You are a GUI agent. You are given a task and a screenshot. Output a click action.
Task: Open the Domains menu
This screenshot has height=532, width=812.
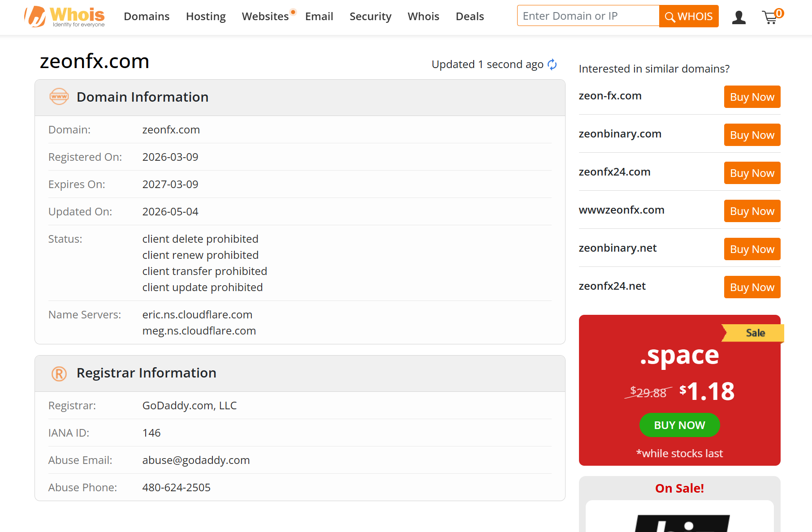[x=147, y=17]
